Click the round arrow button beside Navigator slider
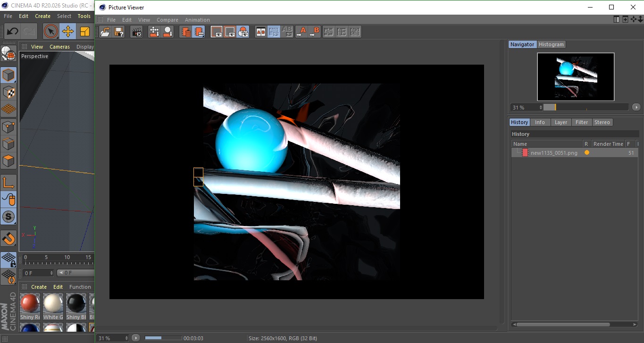This screenshot has width=644, height=343. pyautogui.click(x=636, y=107)
